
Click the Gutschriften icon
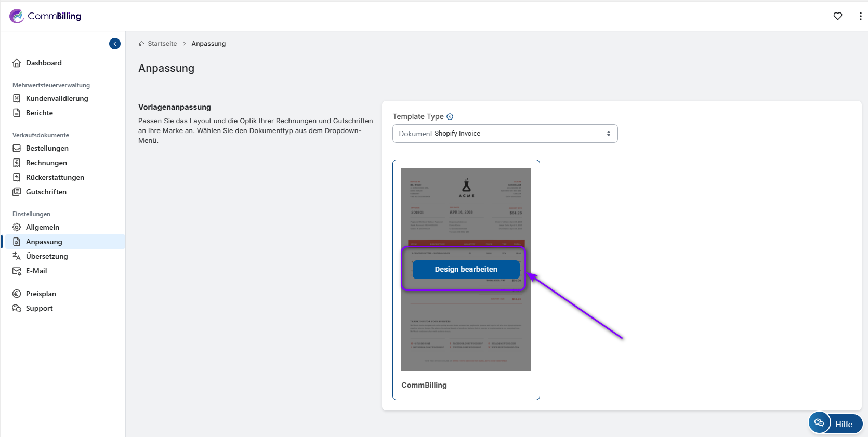click(17, 192)
